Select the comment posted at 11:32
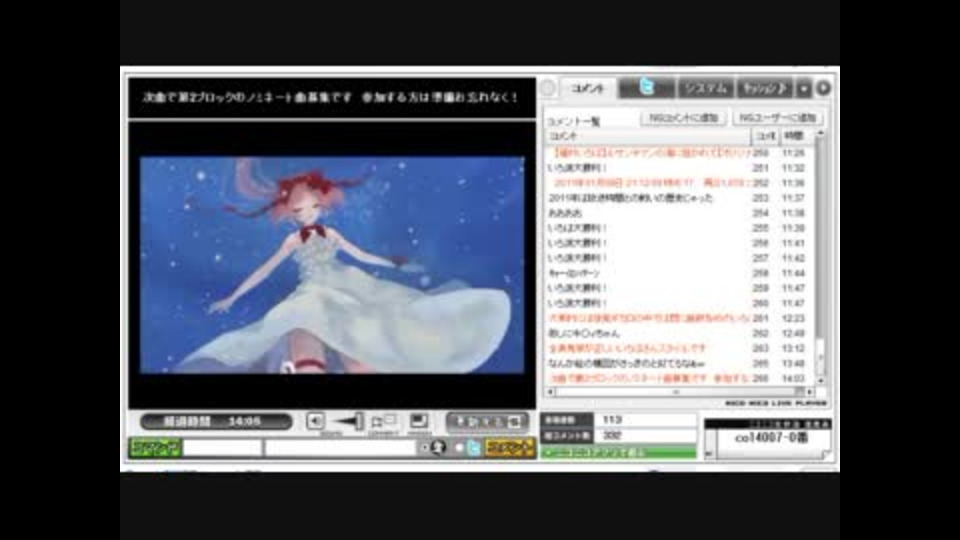 pos(680,168)
